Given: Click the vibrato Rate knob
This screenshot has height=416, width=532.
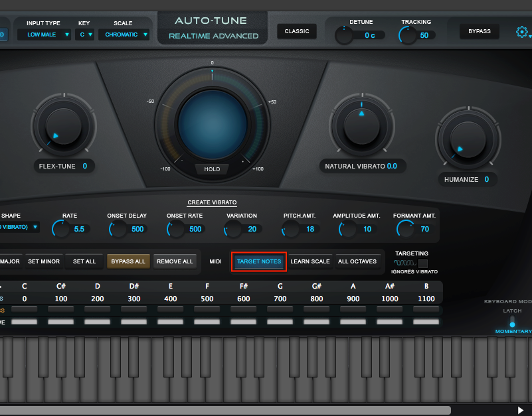Looking at the screenshot, I should (x=61, y=229).
